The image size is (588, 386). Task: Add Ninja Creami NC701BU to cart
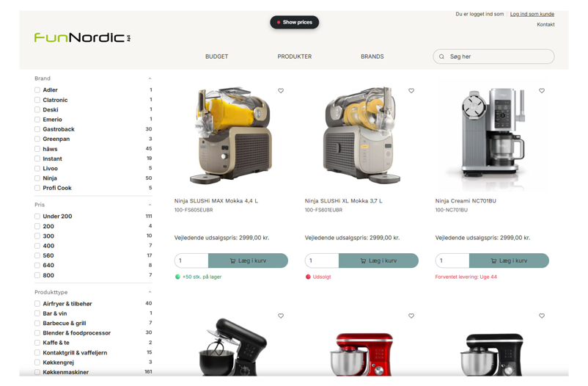pyautogui.click(x=509, y=261)
